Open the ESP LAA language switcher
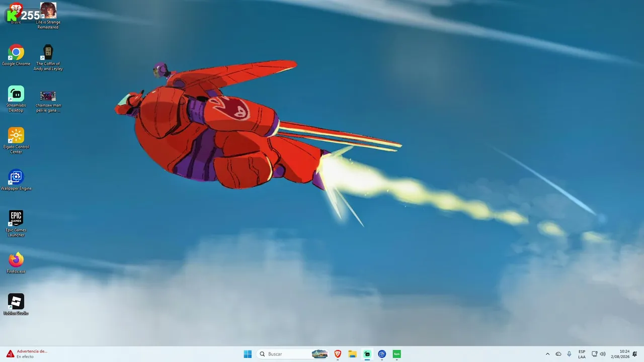The image size is (644, 362). (582, 354)
